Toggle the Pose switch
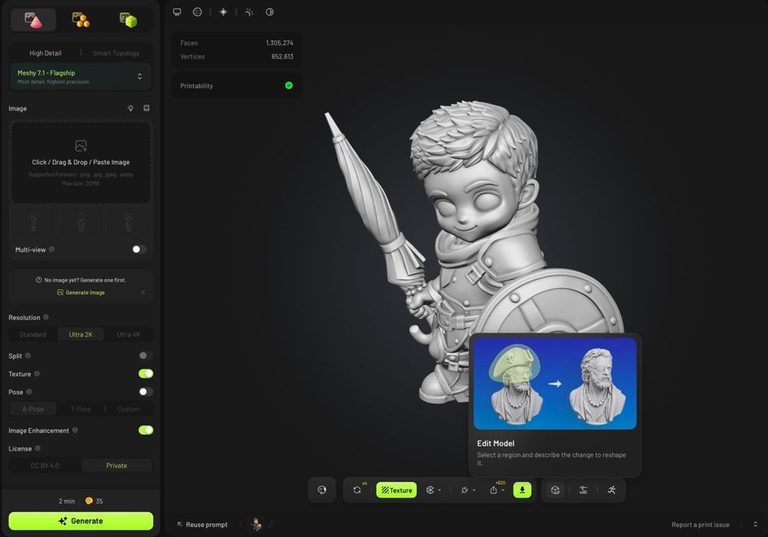The image size is (768, 537). [x=145, y=392]
